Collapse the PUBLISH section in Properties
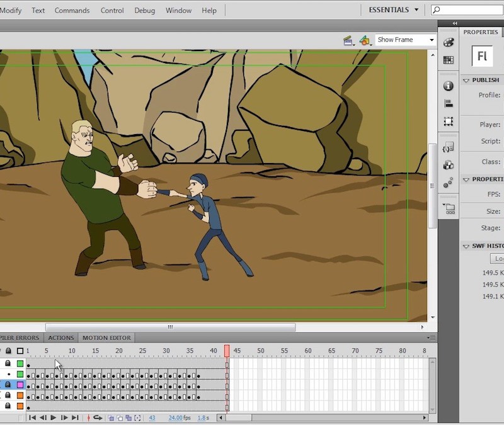This screenshot has width=504, height=425. [465, 80]
